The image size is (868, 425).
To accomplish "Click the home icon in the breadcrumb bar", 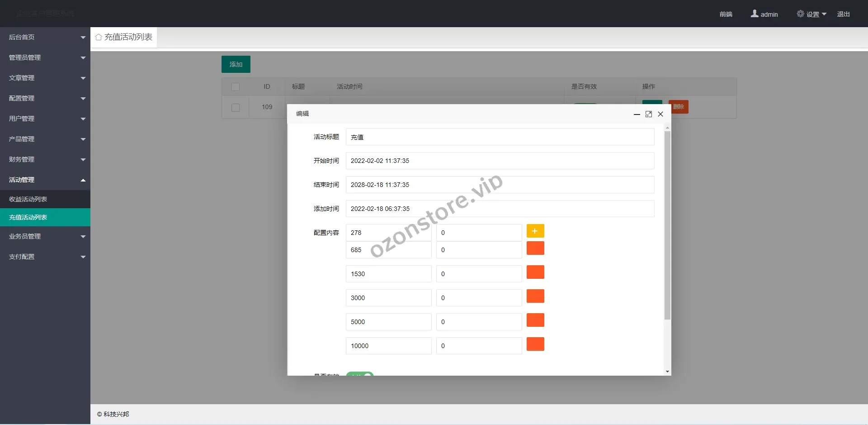I will tap(99, 37).
